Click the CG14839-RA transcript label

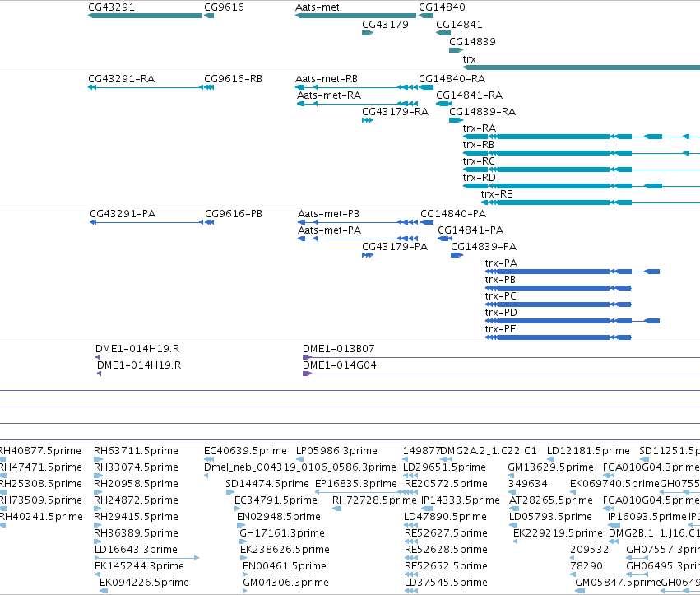482,112
